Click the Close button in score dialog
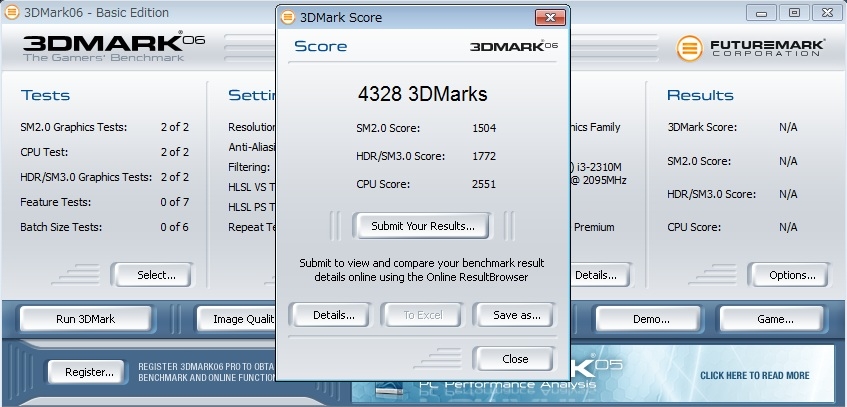847x407 pixels. [x=515, y=359]
